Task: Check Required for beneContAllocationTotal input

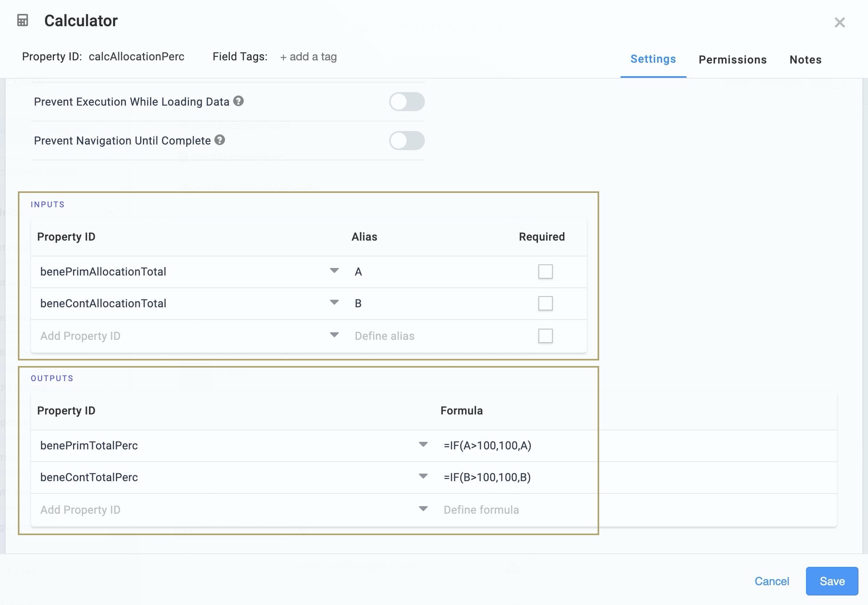Action: point(545,303)
